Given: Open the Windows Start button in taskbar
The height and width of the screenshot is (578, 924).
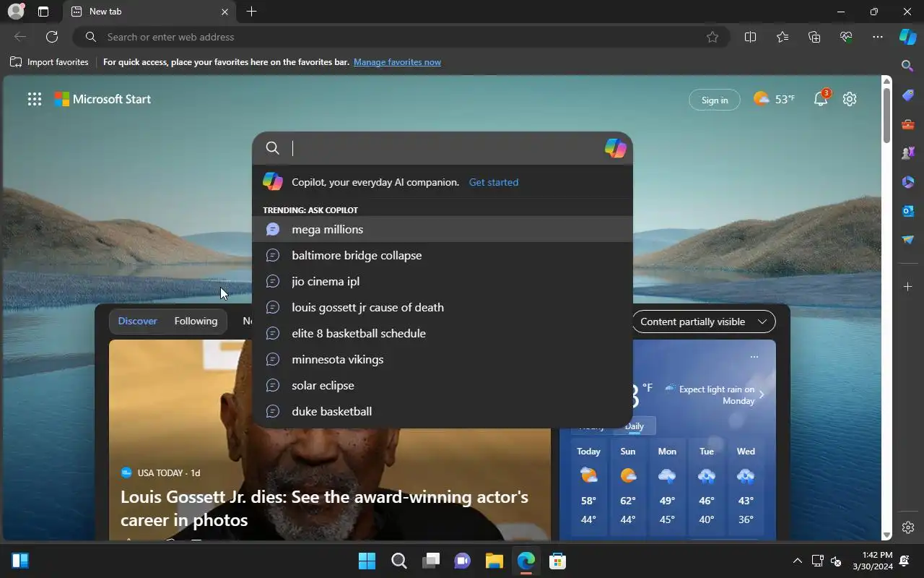Looking at the screenshot, I should 367,561.
